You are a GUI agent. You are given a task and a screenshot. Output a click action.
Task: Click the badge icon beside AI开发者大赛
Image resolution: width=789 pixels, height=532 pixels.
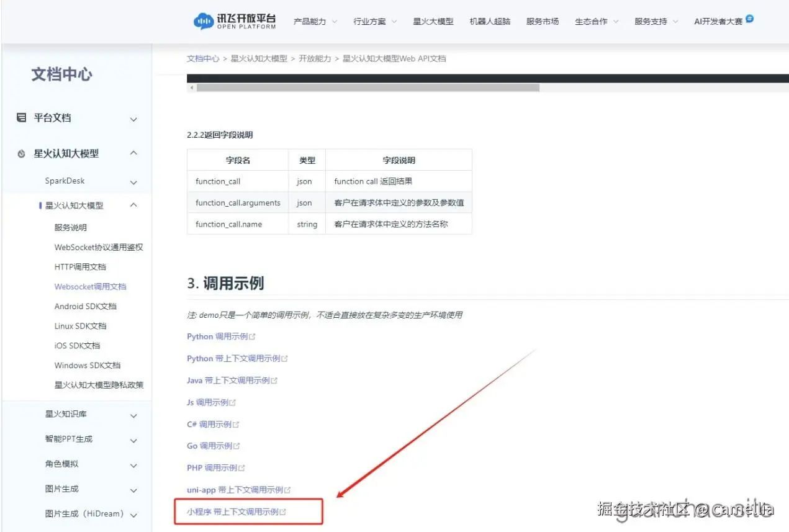click(750, 18)
